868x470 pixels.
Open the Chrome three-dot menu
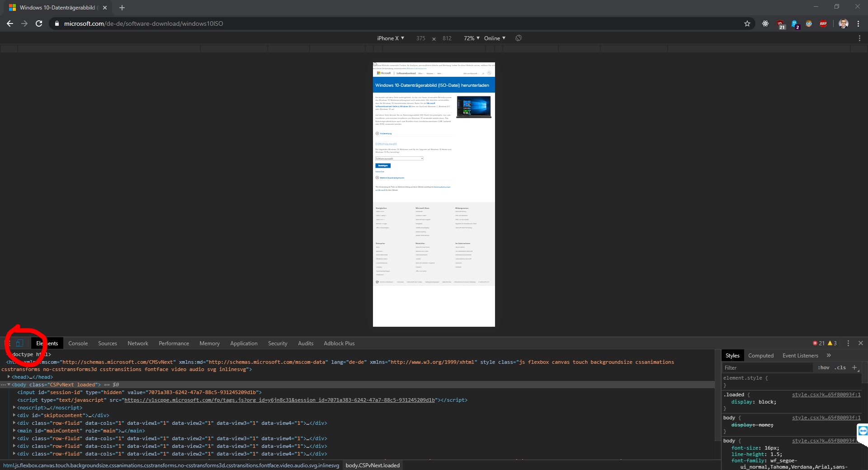(x=858, y=23)
